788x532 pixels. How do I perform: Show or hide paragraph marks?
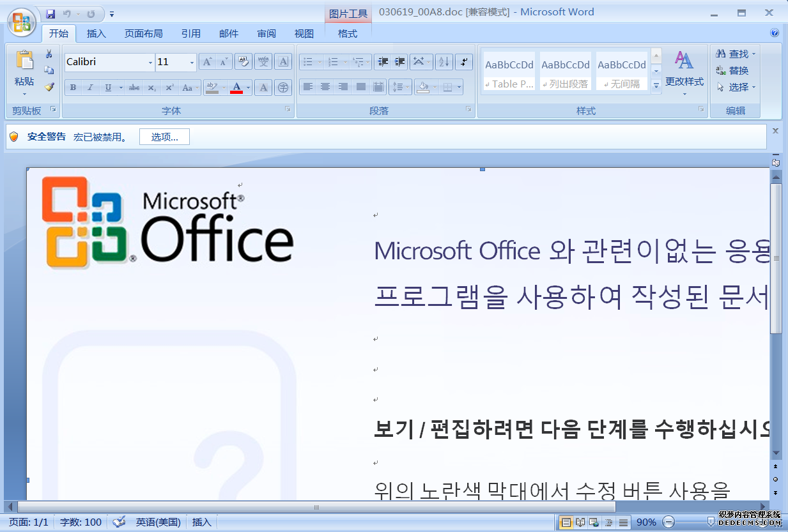click(464, 62)
